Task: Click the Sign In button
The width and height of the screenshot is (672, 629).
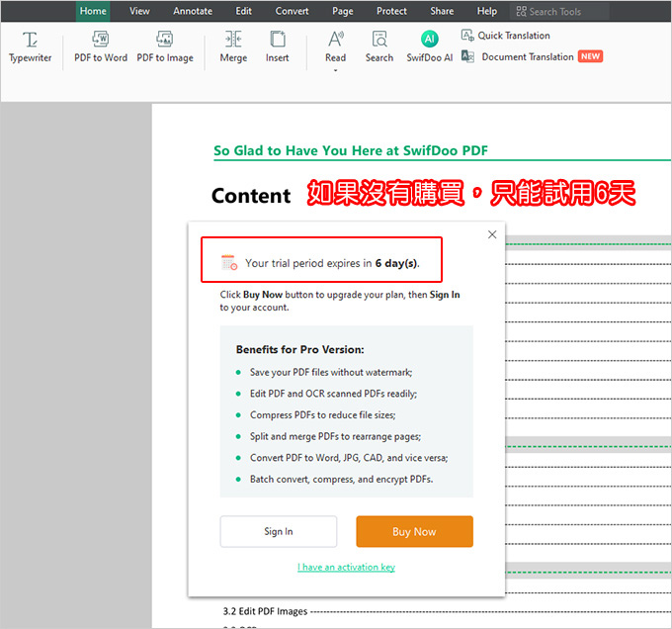Action: (279, 531)
